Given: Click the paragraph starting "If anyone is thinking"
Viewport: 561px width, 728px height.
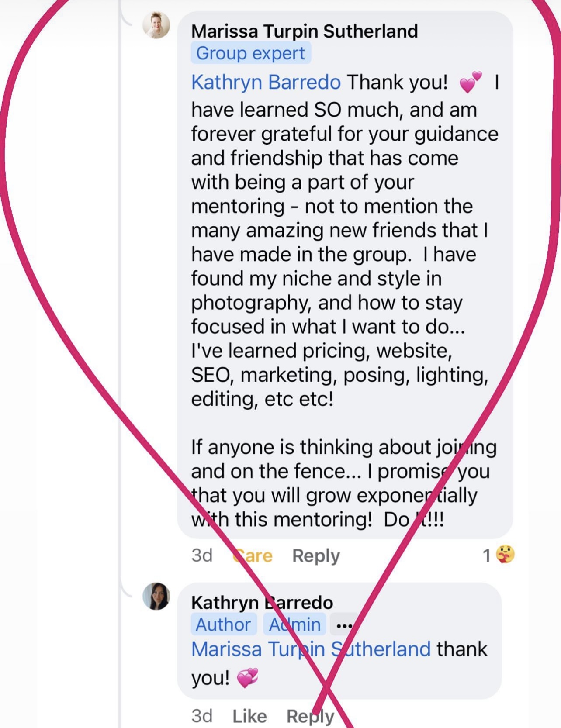Looking at the screenshot, I should pos(343,483).
